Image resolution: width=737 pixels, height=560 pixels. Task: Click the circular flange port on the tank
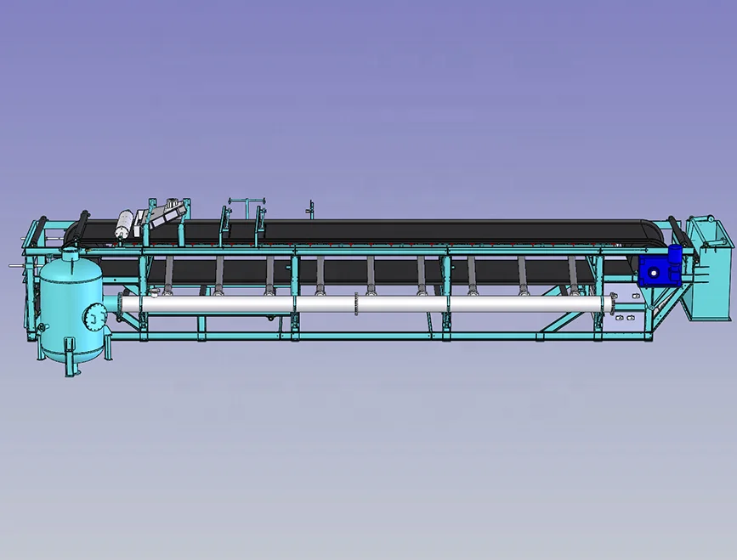point(94,318)
